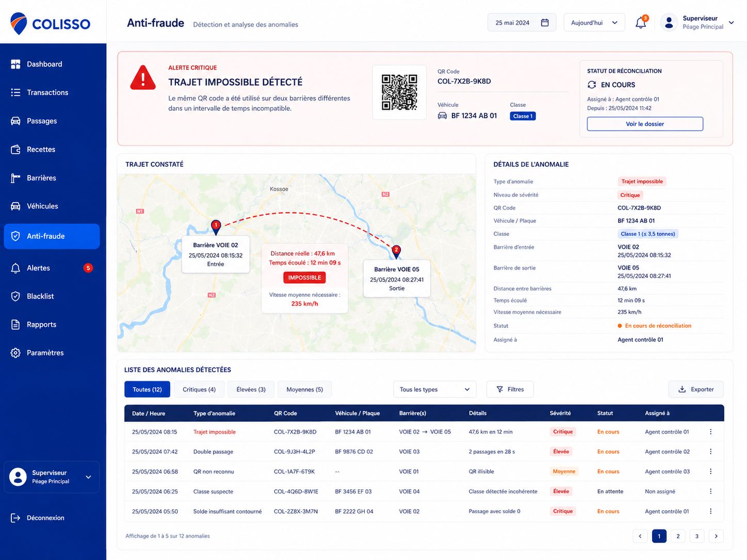The height and width of the screenshot is (560, 747).
Task: Expand the sidebar Superviseur profile chevron
Action: tap(88, 477)
